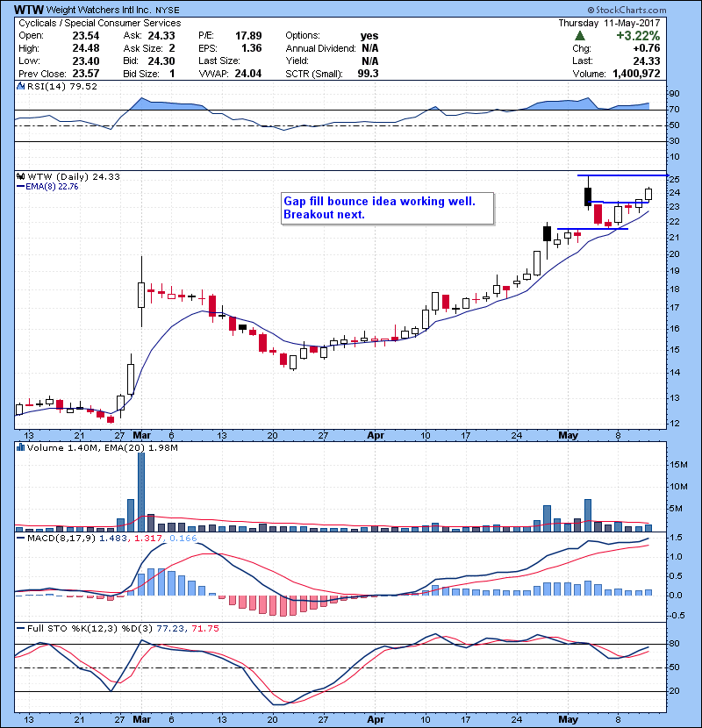
Task: Click the candlestick icon beside WTW (Daily)
Action: click(x=20, y=176)
